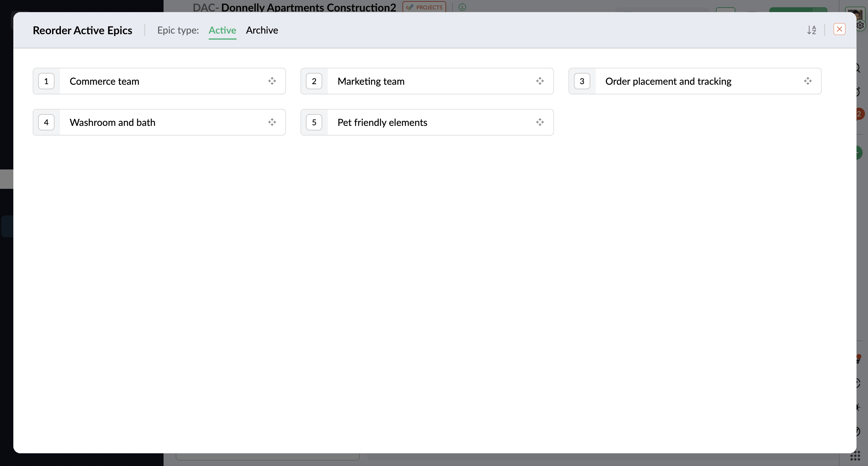The height and width of the screenshot is (466, 868).
Task: Click drag handle for Washroom and bath
Action: point(272,122)
